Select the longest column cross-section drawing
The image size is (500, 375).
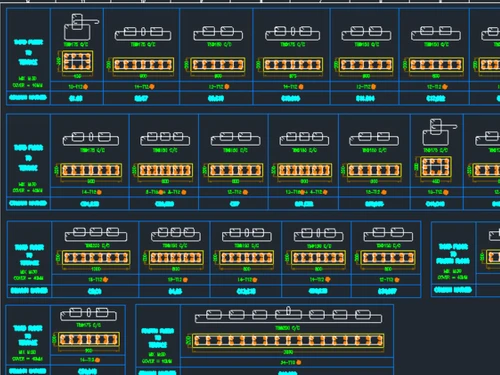288,341
